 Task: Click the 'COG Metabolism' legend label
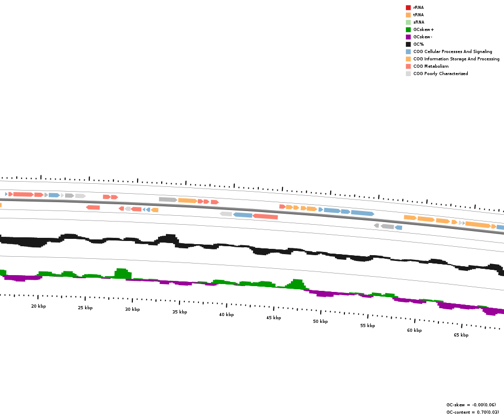(431, 66)
